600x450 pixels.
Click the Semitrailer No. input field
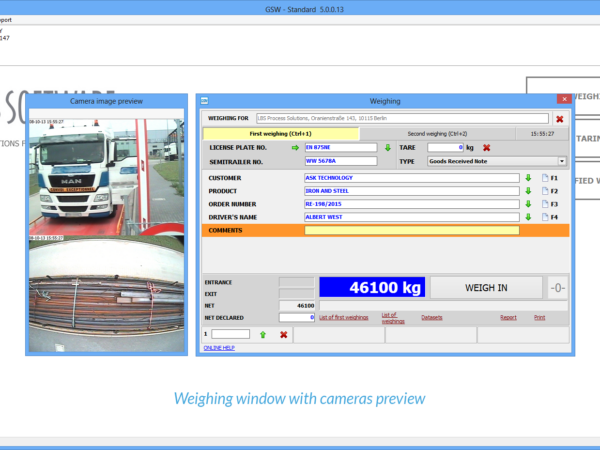[x=341, y=161]
